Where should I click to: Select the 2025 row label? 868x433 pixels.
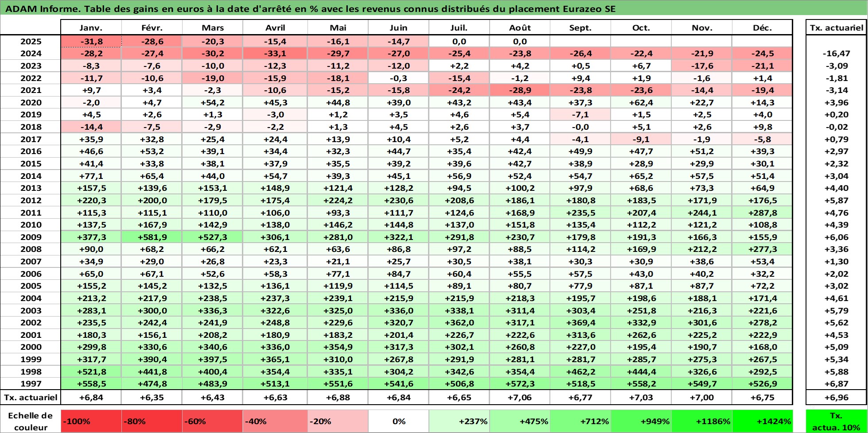[x=31, y=41]
